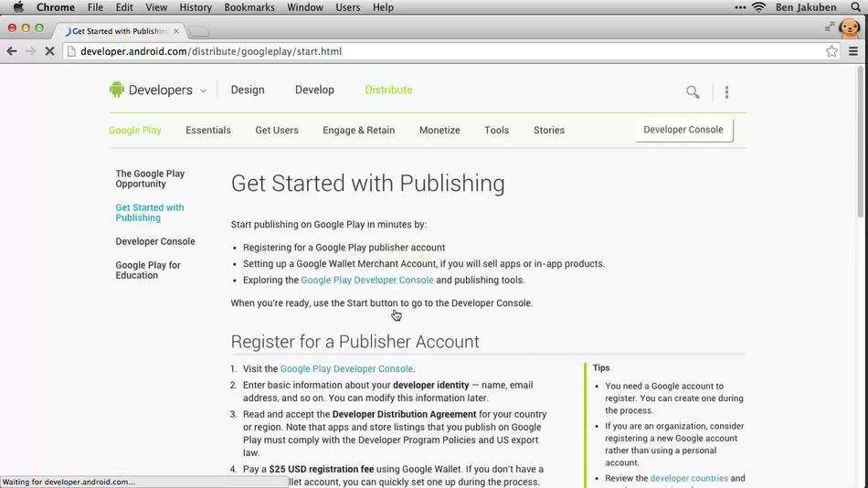Viewport: 868px width, 488px height.
Task: Open the Bookmarks menu
Action: [x=249, y=7]
